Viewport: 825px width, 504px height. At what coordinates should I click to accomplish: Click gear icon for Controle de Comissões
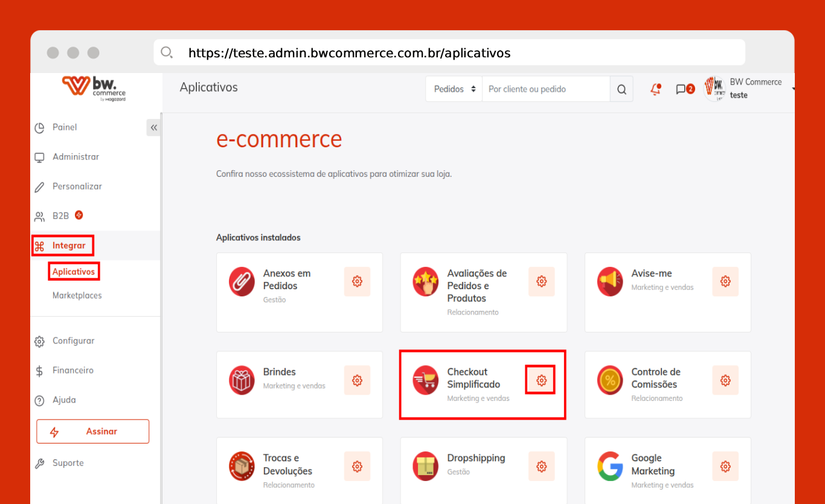tap(725, 380)
